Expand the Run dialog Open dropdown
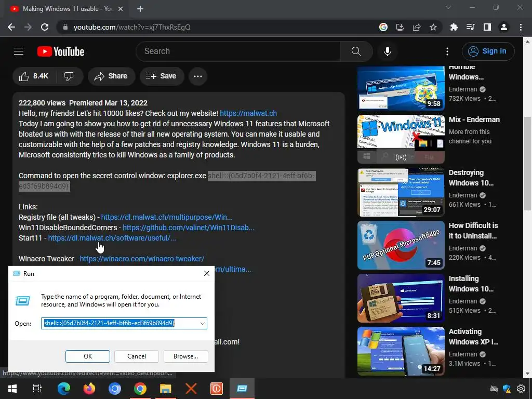This screenshot has height=399, width=532. 203,323
